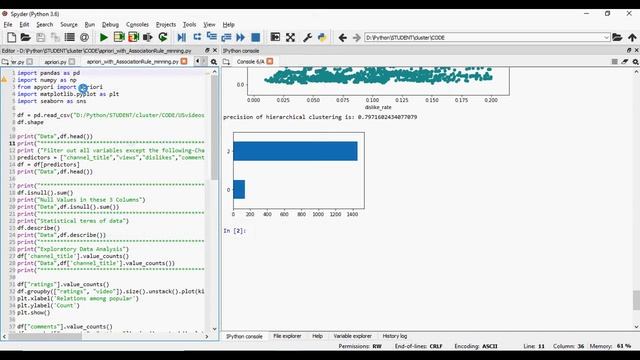The height and width of the screenshot is (360, 640).
Task: Go forward with the right arrow
Action: pos(357,38)
